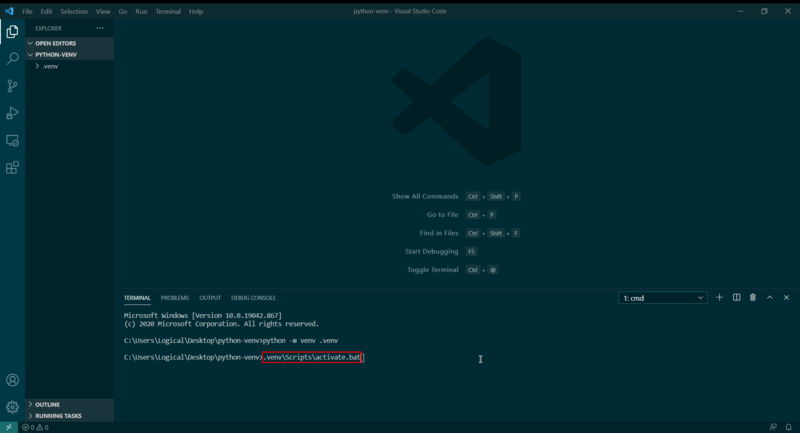Switch to the Output tab
Screen dimensions: 800x433
pos(210,298)
